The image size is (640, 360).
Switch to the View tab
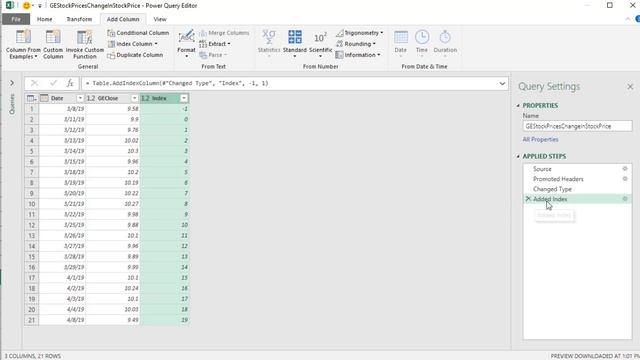click(x=160, y=19)
